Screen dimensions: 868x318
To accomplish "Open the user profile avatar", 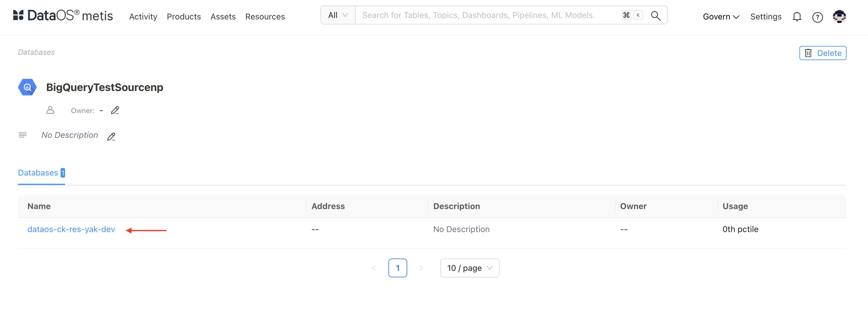I will (839, 16).
